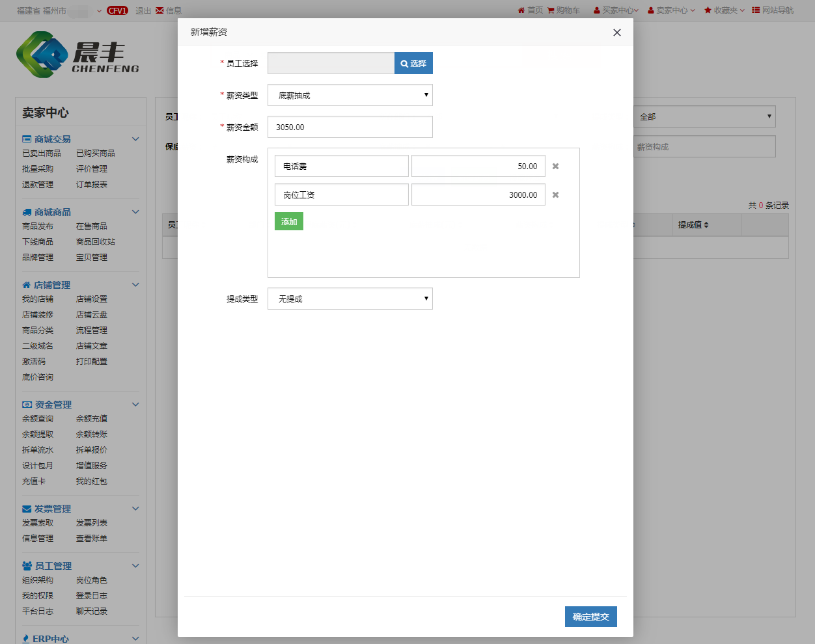The height and width of the screenshot is (644, 815).
Task: Remove the 电话费 salary component row
Action: (x=555, y=167)
